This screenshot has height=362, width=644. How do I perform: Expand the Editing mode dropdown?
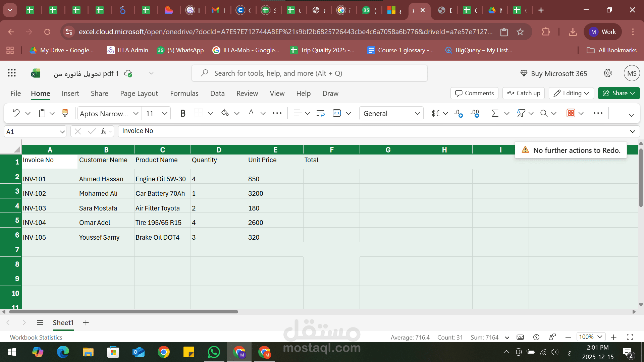571,93
